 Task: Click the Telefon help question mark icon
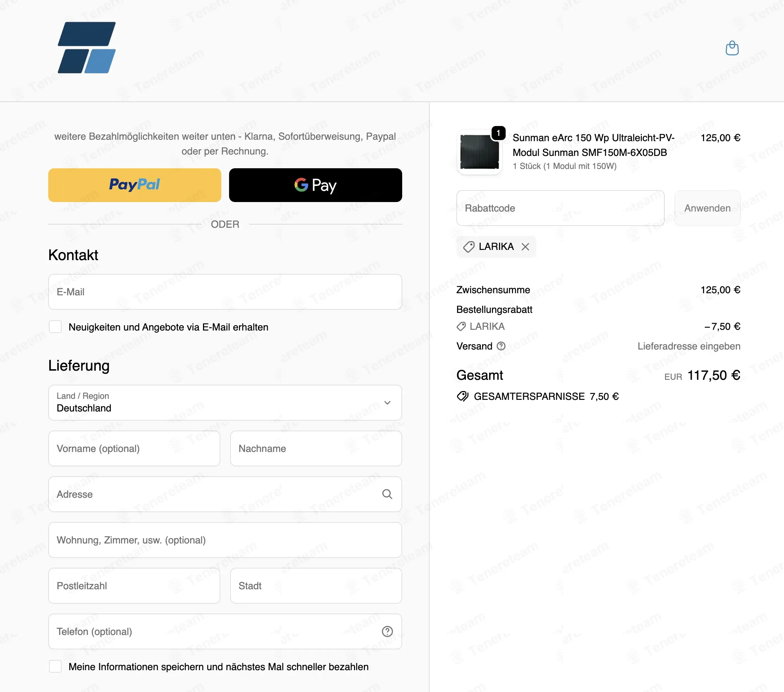coord(387,631)
